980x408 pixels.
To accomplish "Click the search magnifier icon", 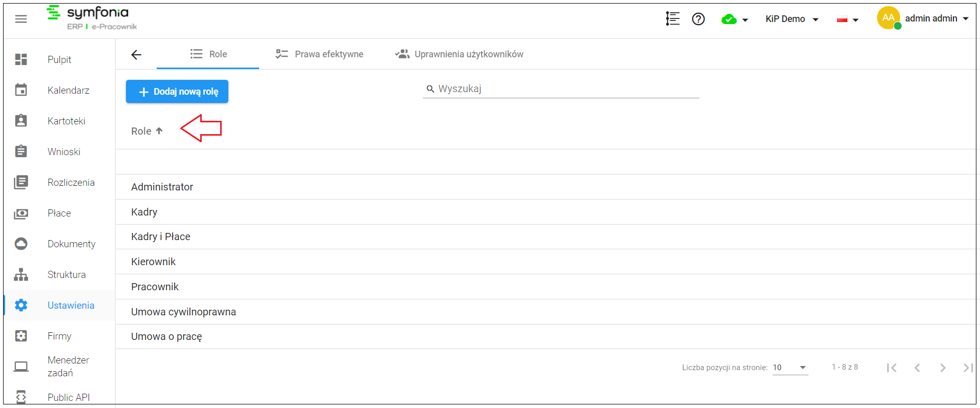I will (430, 89).
